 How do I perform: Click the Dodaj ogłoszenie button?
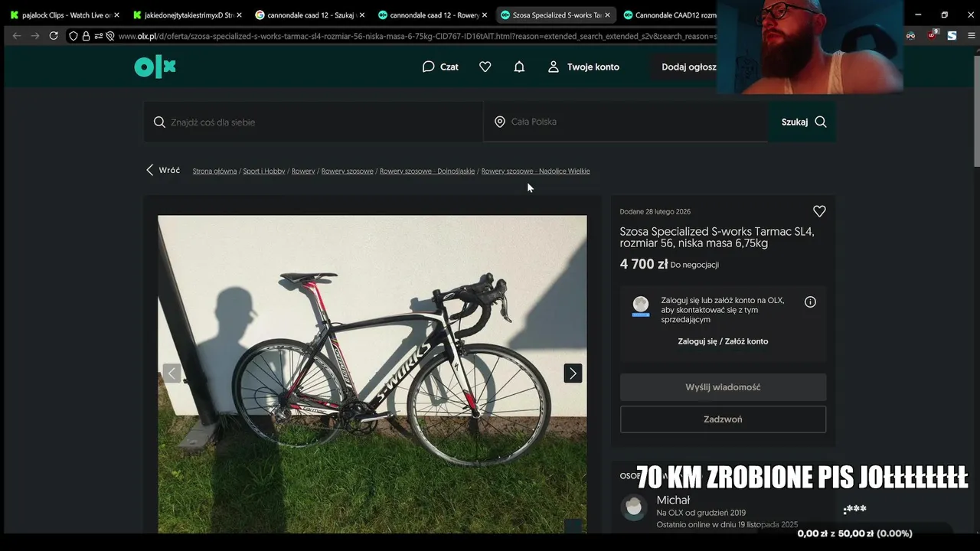point(689,67)
